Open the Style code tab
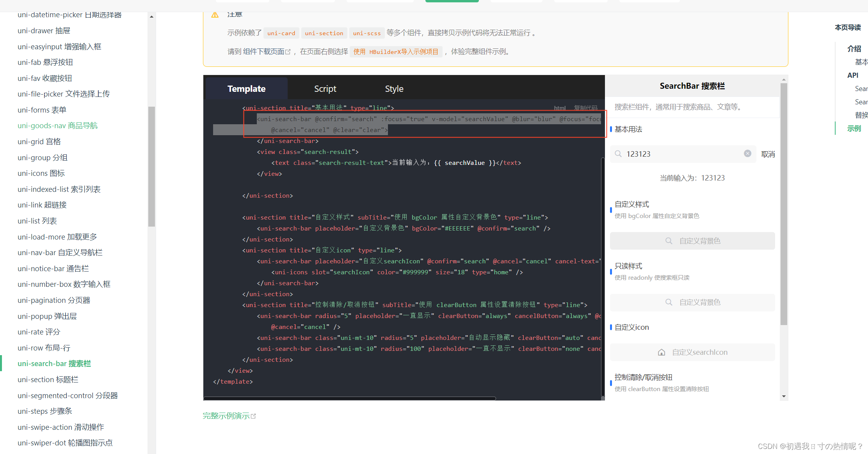The height and width of the screenshot is (454, 868). (394, 89)
